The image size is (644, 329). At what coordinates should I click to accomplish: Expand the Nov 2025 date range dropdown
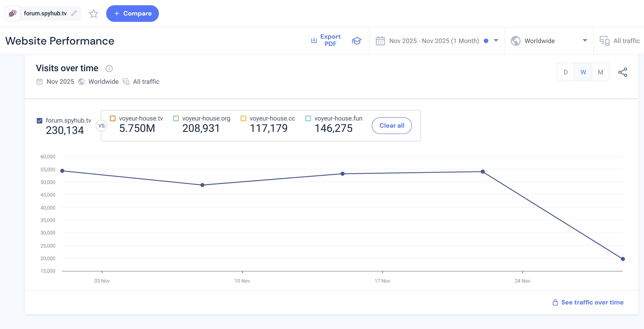click(x=496, y=41)
